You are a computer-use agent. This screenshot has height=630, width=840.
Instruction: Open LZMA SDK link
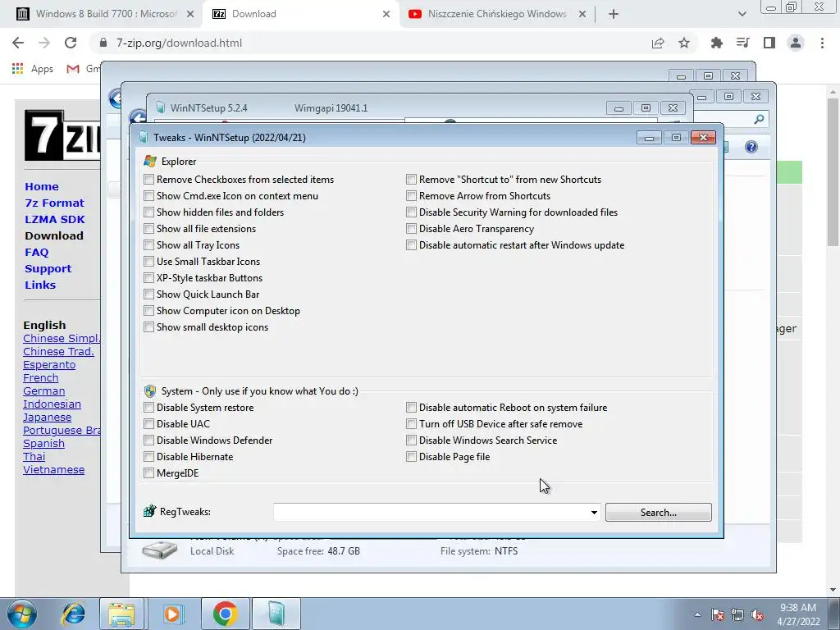pos(55,220)
